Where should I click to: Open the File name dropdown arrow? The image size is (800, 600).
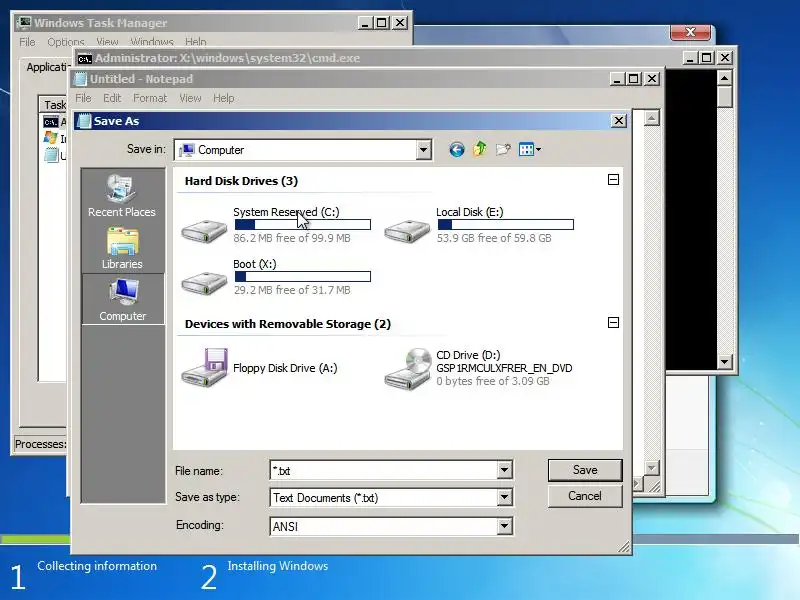pyautogui.click(x=504, y=470)
